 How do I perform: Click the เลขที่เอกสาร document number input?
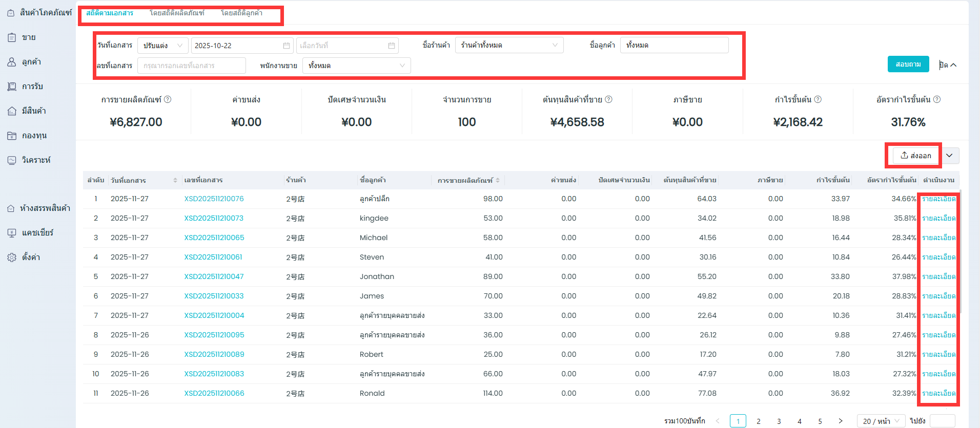192,66
